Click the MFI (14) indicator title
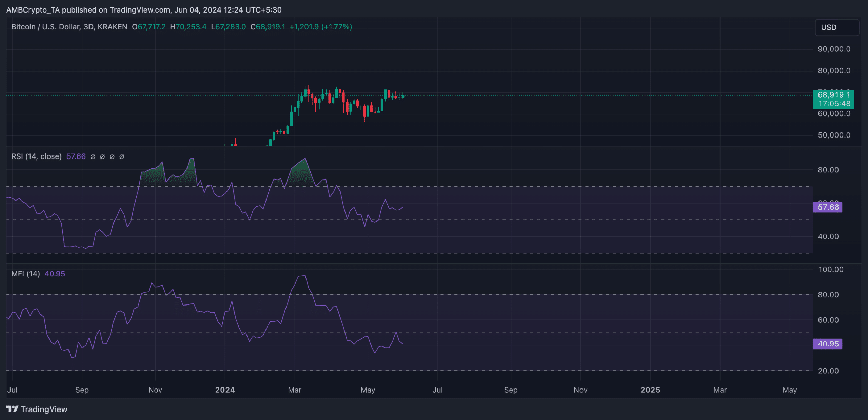 [26, 274]
